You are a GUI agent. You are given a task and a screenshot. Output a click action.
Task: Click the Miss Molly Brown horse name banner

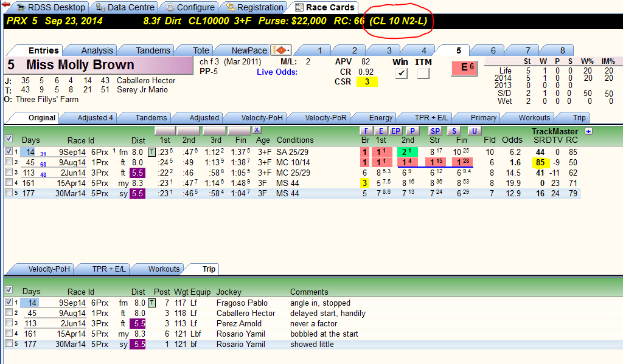click(99, 65)
